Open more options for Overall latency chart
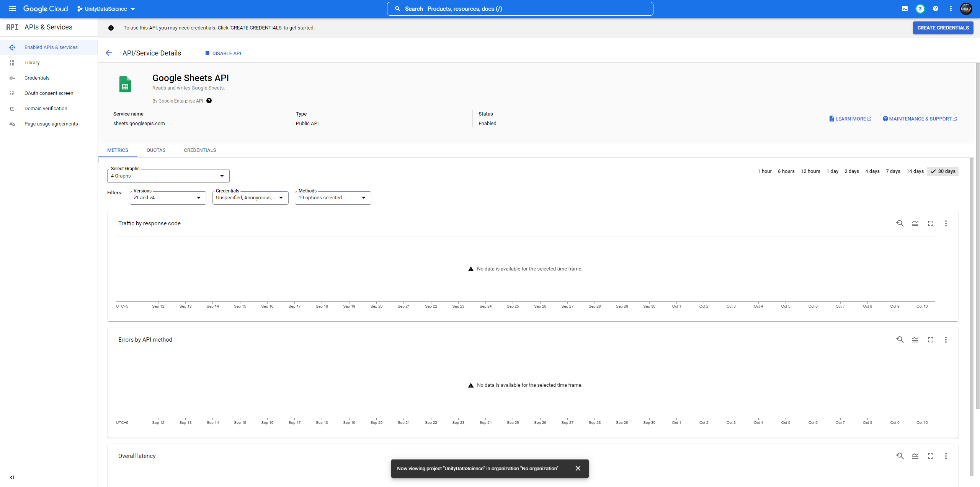The image size is (980, 487). pyautogui.click(x=946, y=456)
